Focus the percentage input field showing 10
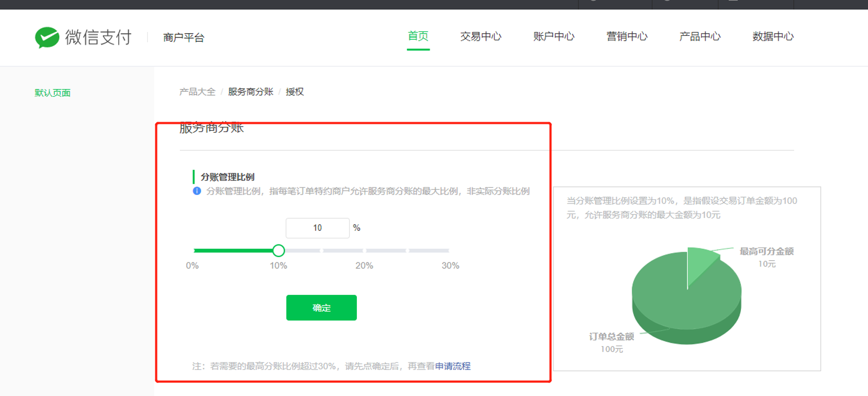The width and height of the screenshot is (868, 396). (x=317, y=228)
